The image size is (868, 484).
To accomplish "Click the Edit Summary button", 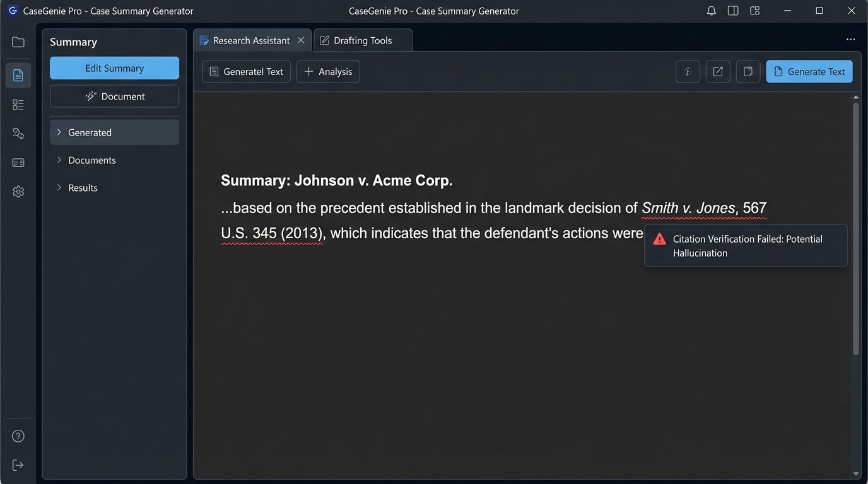I will pyautogui.click(x=114, y=67).
